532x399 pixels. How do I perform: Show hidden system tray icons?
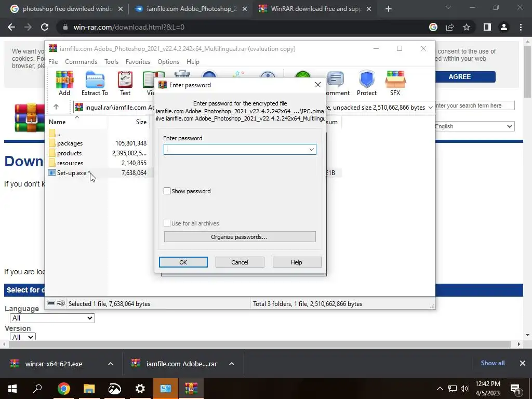[x=440, y=389]
